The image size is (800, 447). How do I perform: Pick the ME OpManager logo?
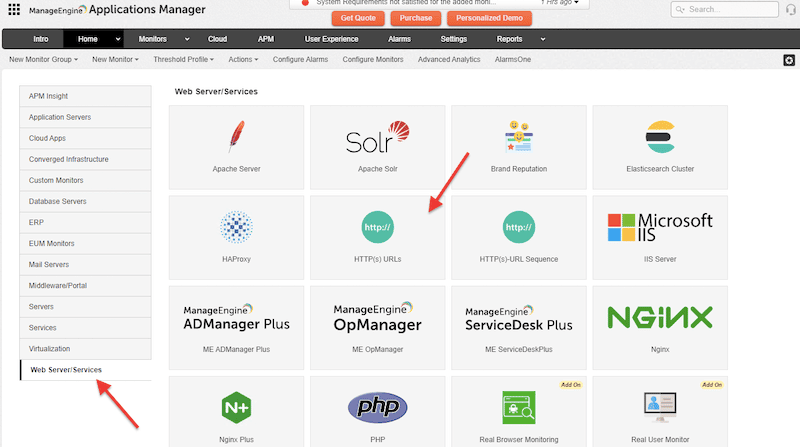tap(378, 317)
